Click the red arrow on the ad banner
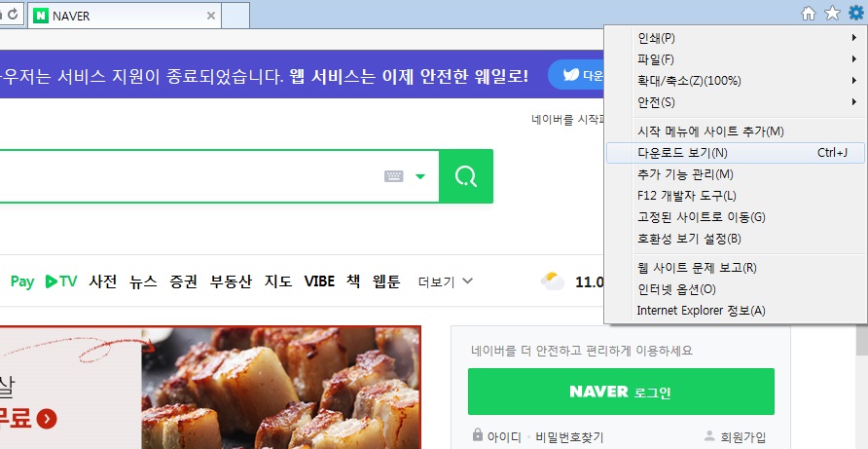Screen dimensions: 868x449 tap(47, 418)
